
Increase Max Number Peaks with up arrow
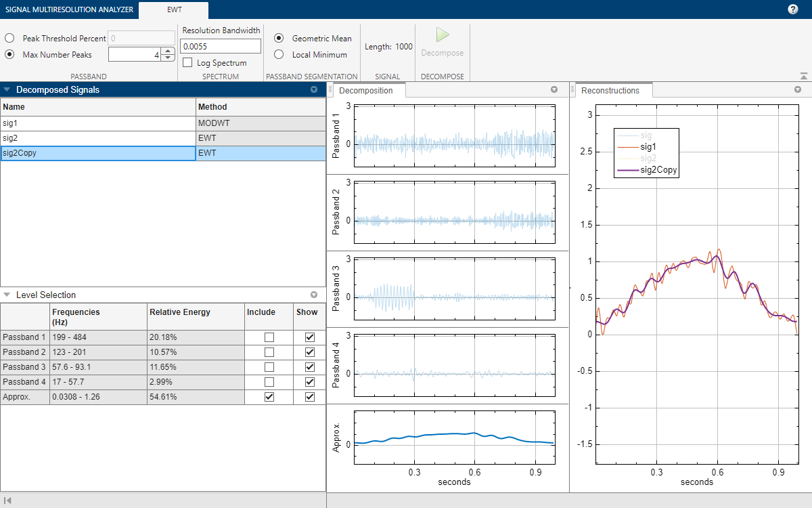pyautogui.click(x=168, y=51)
